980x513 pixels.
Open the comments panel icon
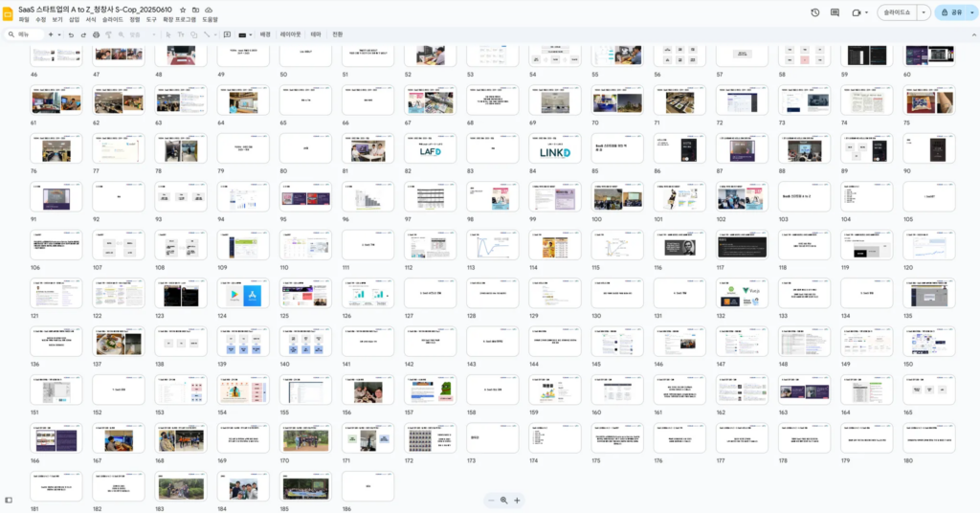[835, 12]
